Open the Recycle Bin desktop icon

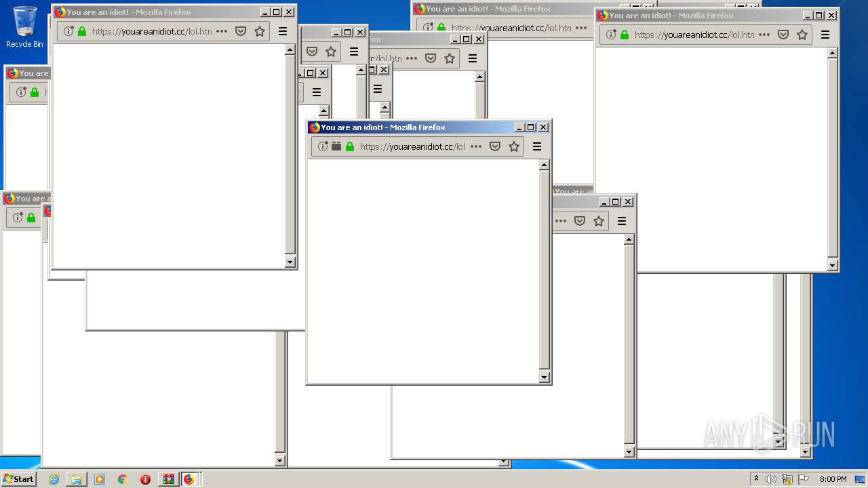coord(24,27)
